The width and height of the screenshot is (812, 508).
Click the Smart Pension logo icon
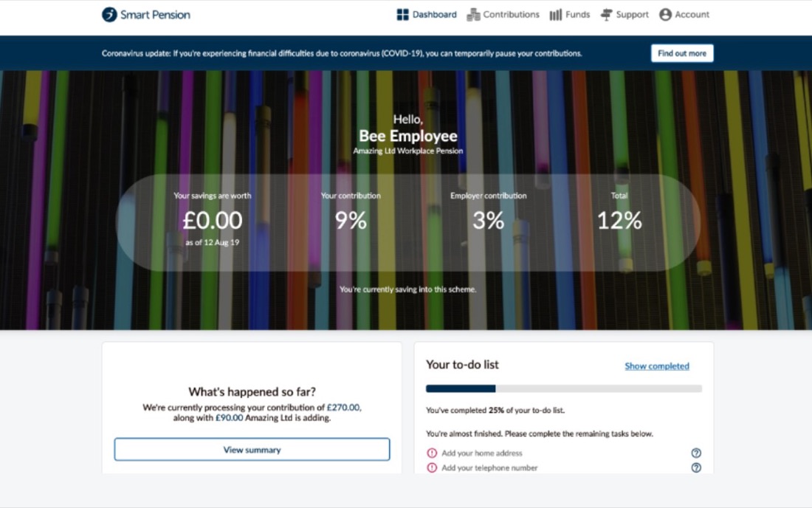109,15
